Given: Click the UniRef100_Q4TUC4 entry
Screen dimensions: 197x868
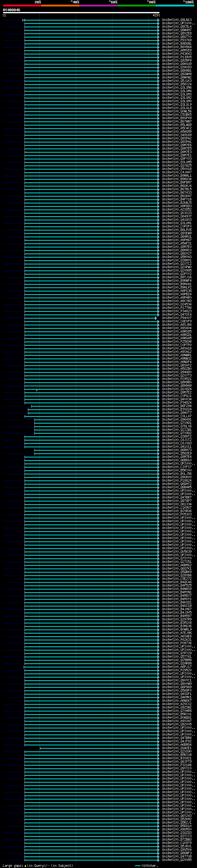Looking at the screenshot, I should point(177,314).
